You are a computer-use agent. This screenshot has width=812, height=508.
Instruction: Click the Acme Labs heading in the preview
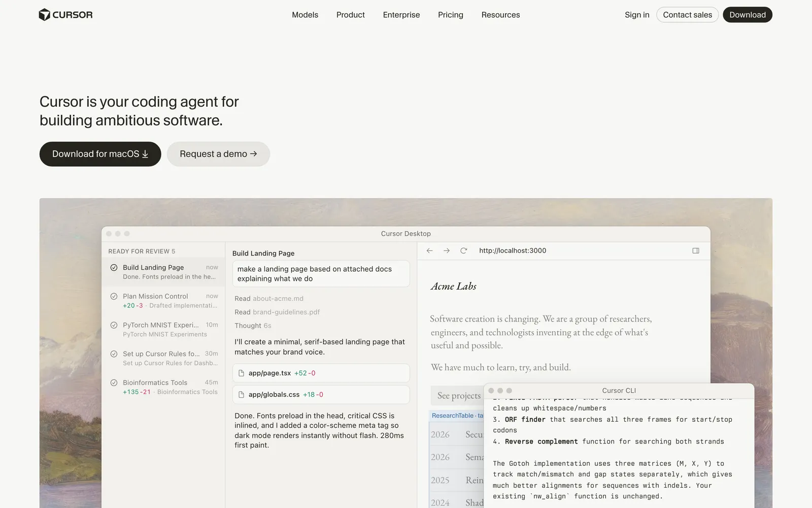click(x=453, y=287)
